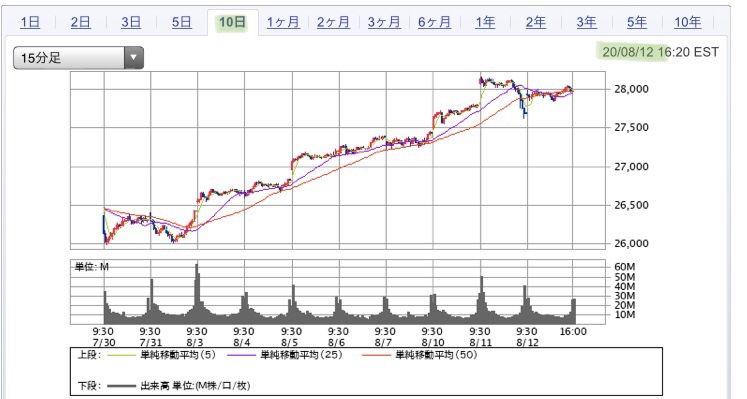Viewport: 747px width, 399px height.
Task: Click the 下段: legend label
Action: 89,386
